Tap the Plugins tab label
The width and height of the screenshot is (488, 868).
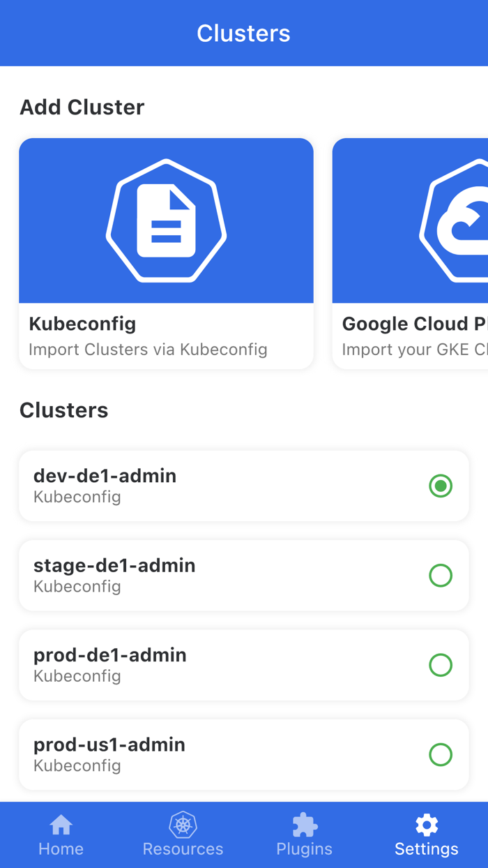(304, 848)
